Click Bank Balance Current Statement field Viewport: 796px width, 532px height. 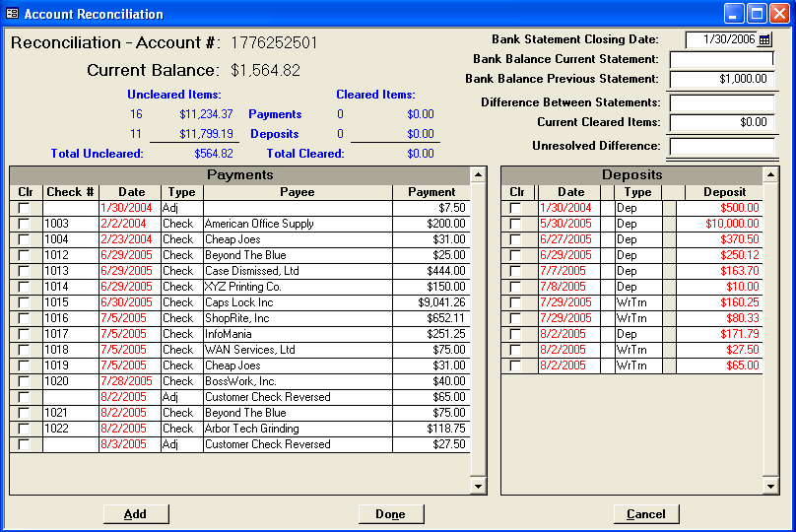click(x=721, y=60)
